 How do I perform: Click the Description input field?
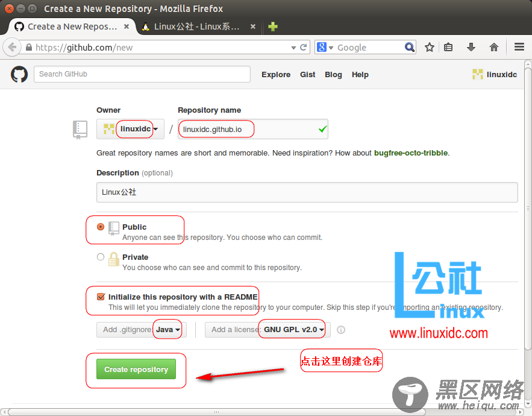pyautogui.click(x=307, y=192)
